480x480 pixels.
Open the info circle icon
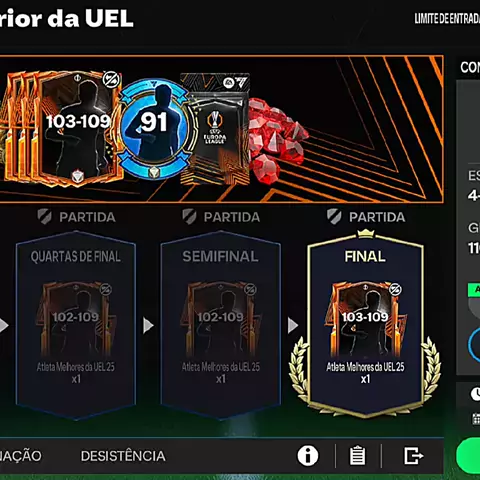[x=308, y=455]
